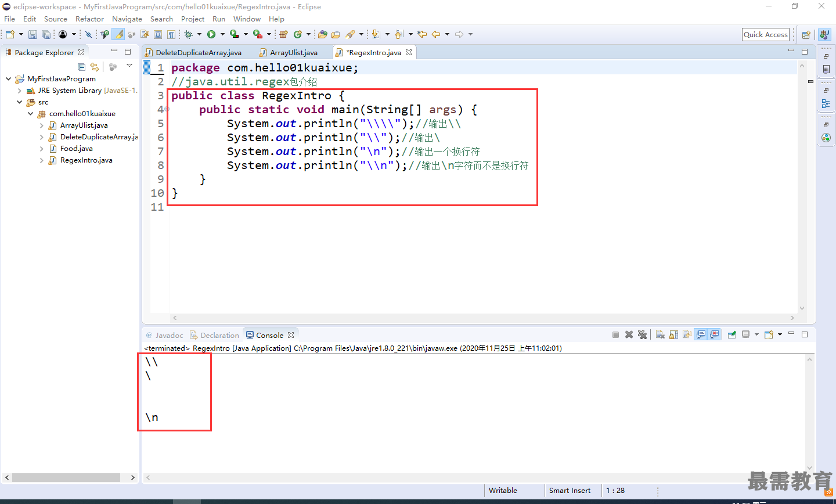Jump to Next Annotation icon
Image resolution: width=836 pixels, height=504 pixels.
(376, 34)
